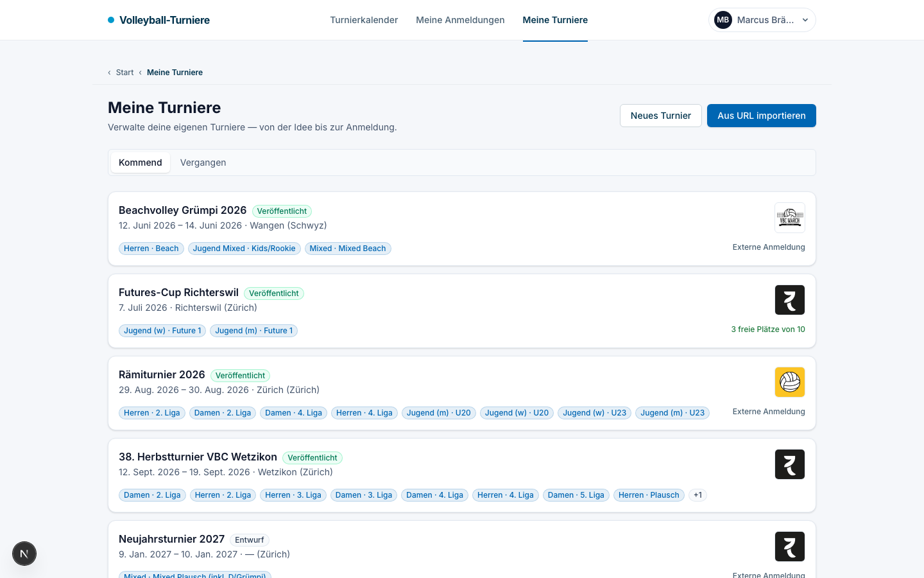Viewport: 924px width, 578px height.
Task: Click the MB user avatar
Action: 723,20
